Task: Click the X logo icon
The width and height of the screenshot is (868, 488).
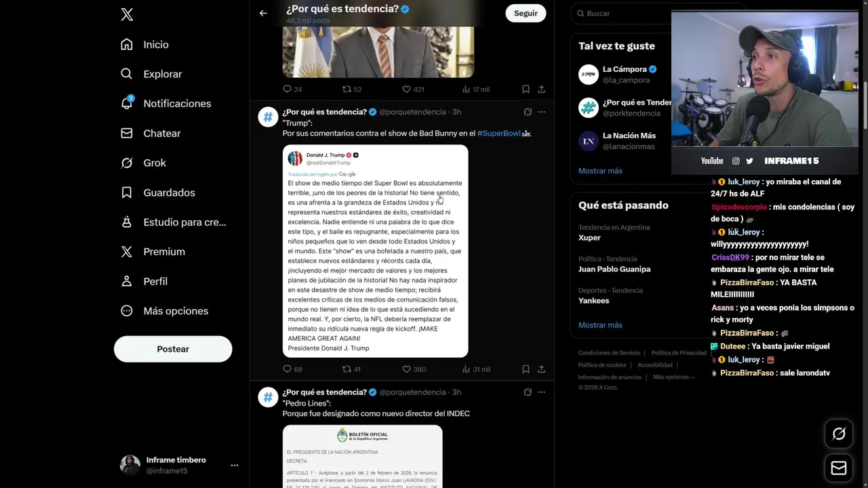Action: pos(127,15)
